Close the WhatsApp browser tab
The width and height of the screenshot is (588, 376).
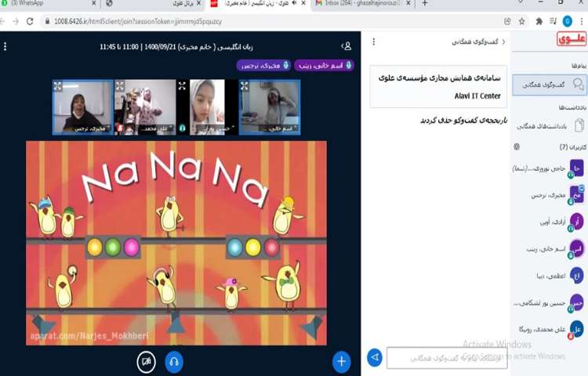(94, 3)
